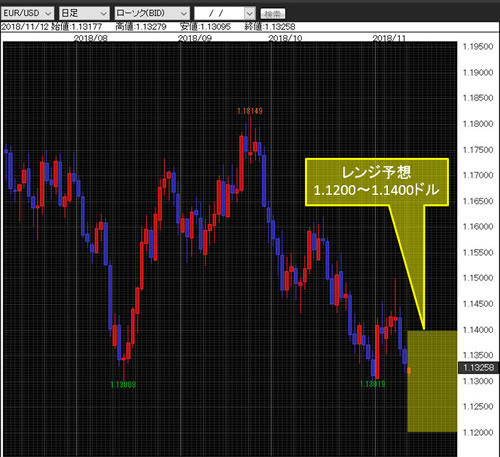Click the 1.18149 high price label
Viewport: 500px width, 457px height.
tap(250, 111)
